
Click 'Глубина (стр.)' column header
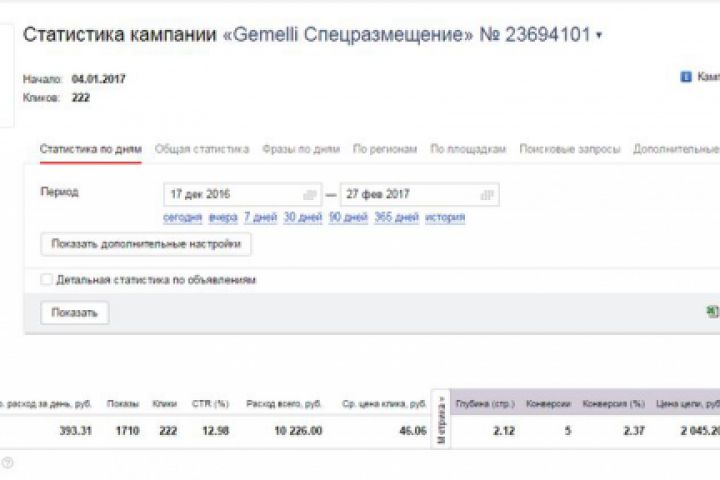pyautogui.click(x=485, y=404)
